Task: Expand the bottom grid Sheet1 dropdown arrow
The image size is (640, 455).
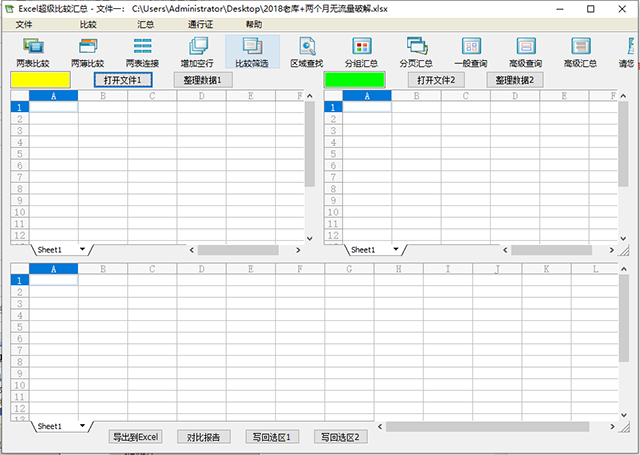Action: click(82, 426)
